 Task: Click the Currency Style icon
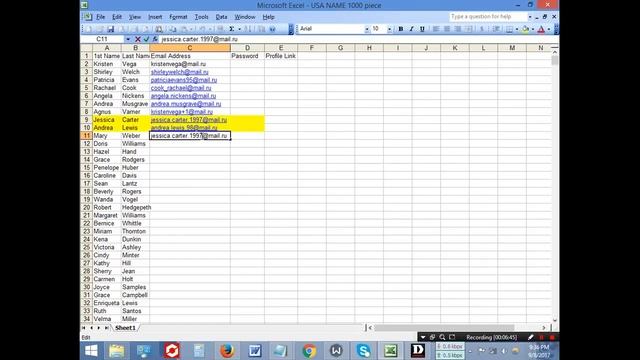click(482, 29)
